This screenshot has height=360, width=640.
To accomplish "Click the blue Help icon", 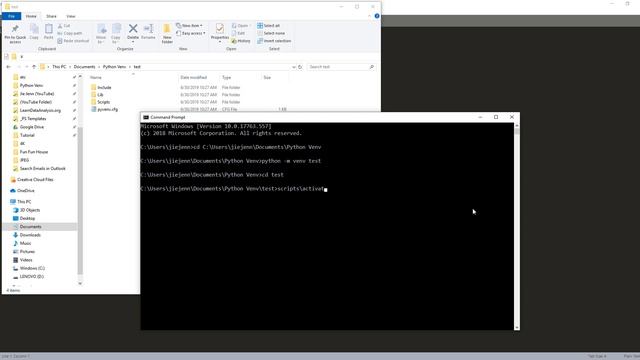I will coord(377,16).
